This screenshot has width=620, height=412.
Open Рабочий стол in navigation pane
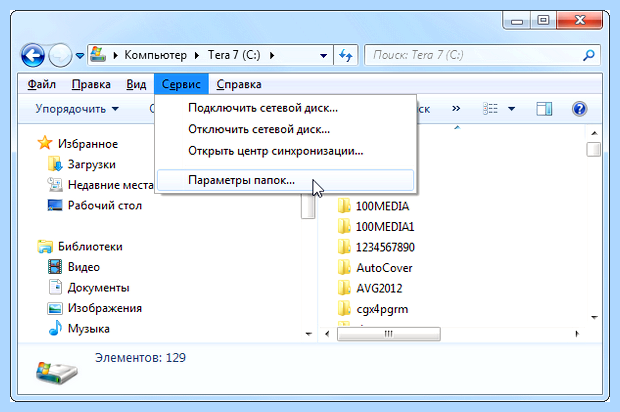[x=105, y=206]
